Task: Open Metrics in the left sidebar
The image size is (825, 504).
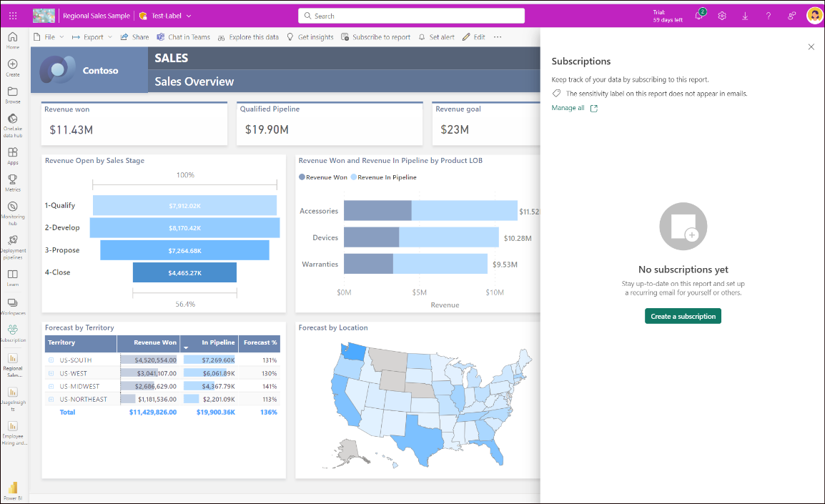Action: pos(13,182)
